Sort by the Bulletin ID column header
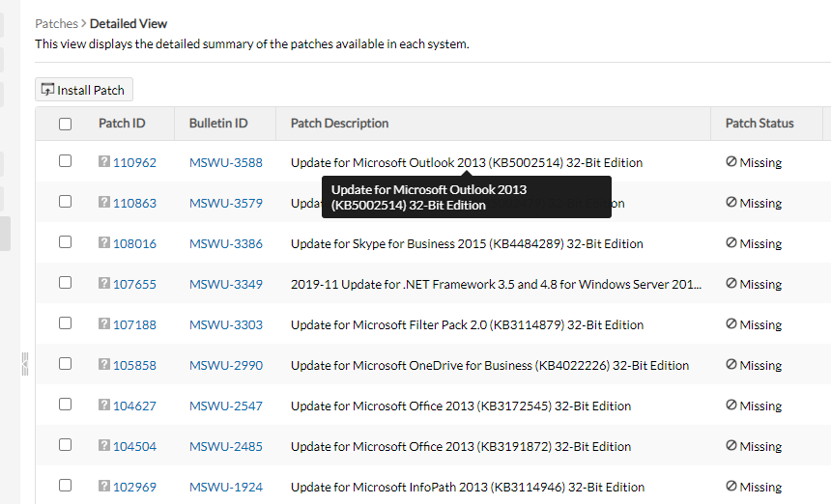The image size is (831, 504). 218,124
